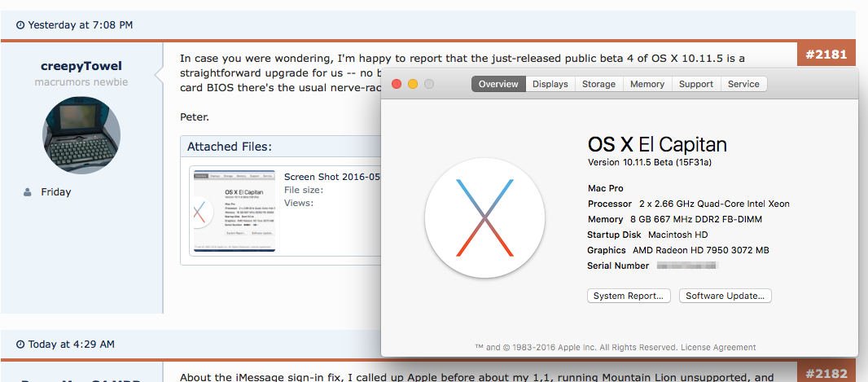Click the clock icon beside Today at 4:29 AM
The width and height of the screenshot is (868, 382).
[20, 345]
